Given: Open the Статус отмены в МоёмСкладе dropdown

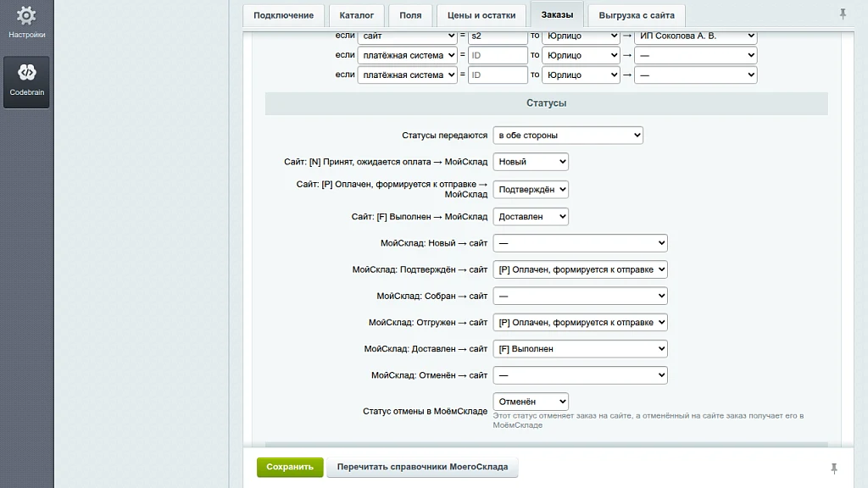Looking at the screenshot, I should [x=531, y=402].
